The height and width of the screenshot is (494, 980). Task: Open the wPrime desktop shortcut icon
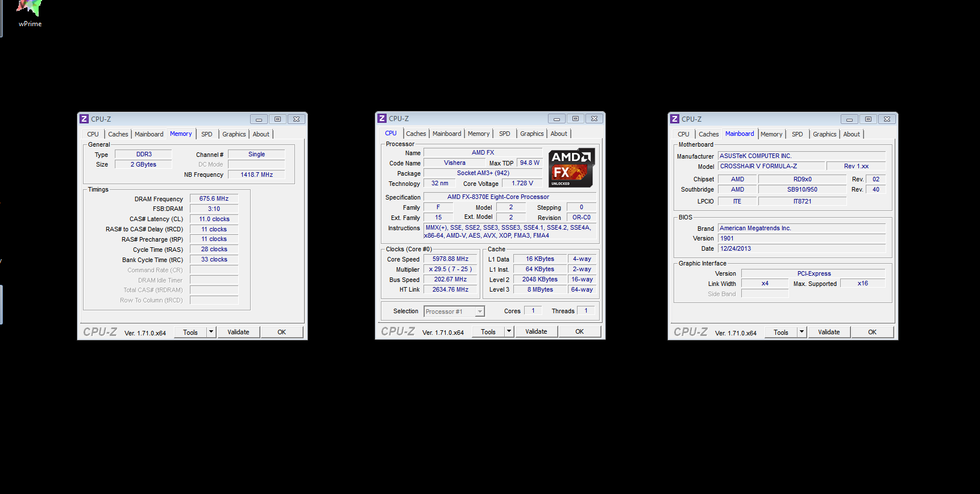click(30, 14)
